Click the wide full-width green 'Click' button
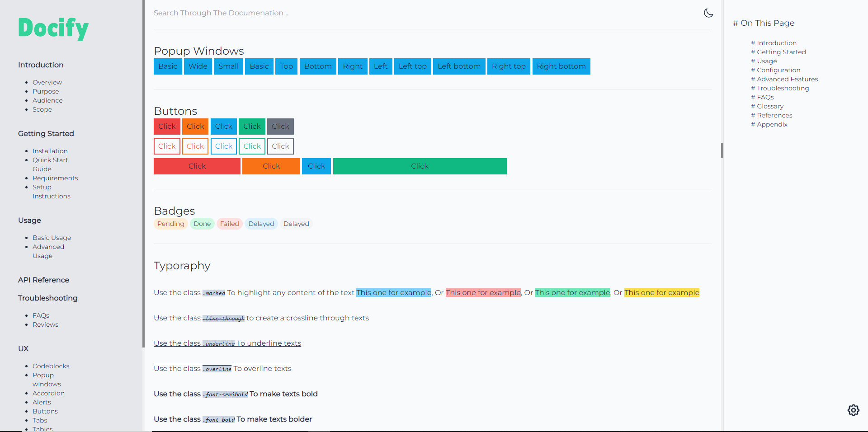This screenshot has width=868, height=432. click(420, 166)
